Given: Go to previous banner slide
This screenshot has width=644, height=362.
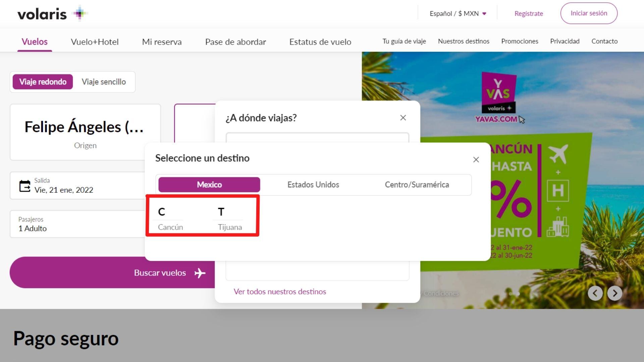Looking at the screenshot, I should [595, 293].
